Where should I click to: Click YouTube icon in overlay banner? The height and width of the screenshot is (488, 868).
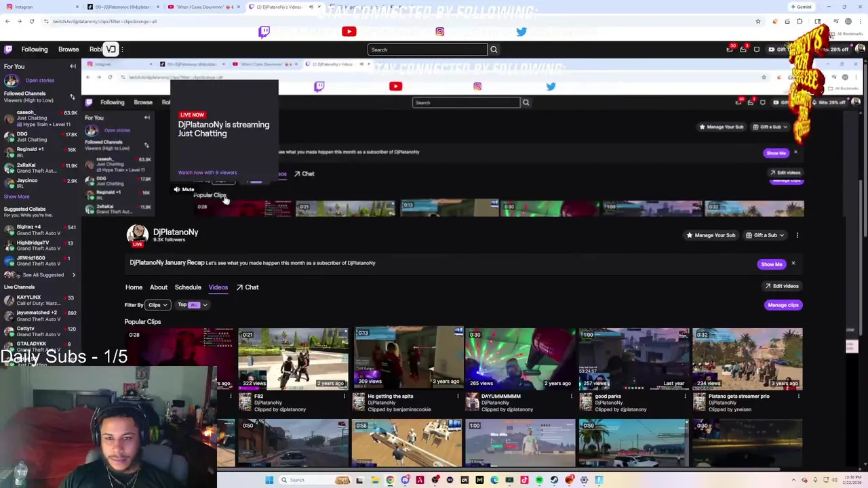point(349,32)
